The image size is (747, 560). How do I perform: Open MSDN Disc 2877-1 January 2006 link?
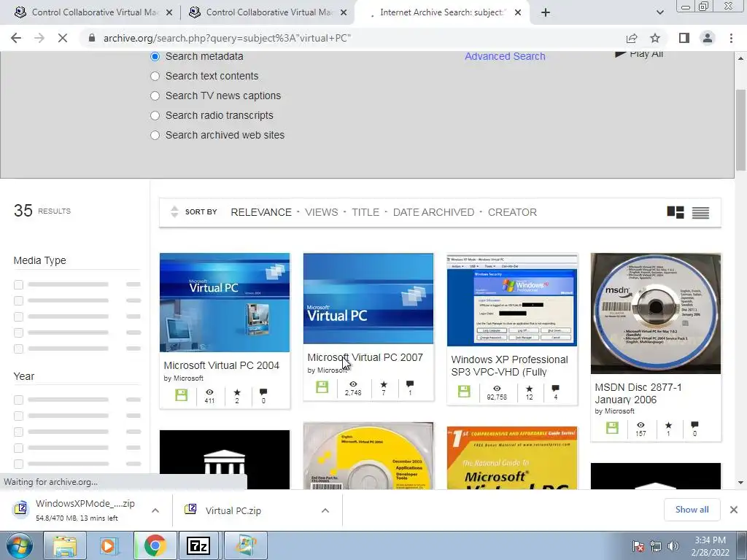pyautogui.click(x=638, y=393)
